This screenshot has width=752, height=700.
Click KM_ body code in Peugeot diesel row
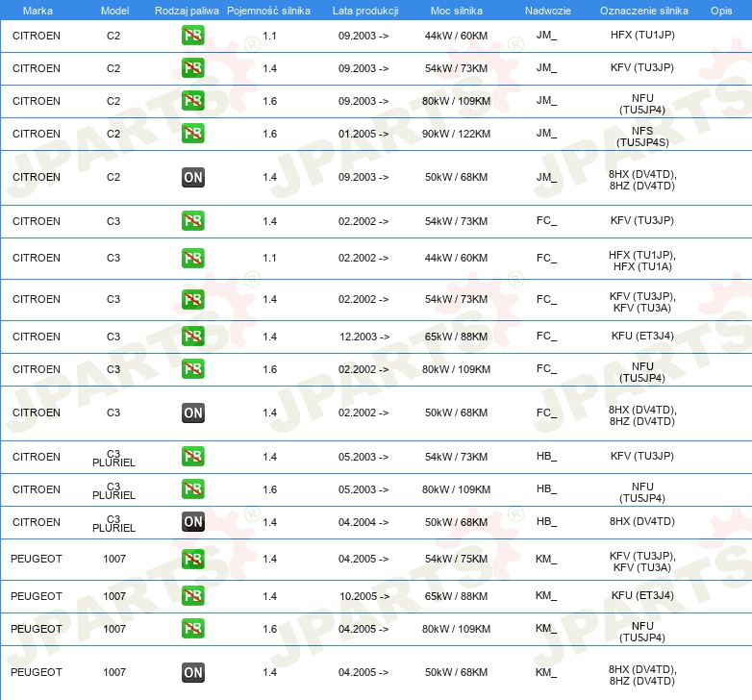point(546,672)
